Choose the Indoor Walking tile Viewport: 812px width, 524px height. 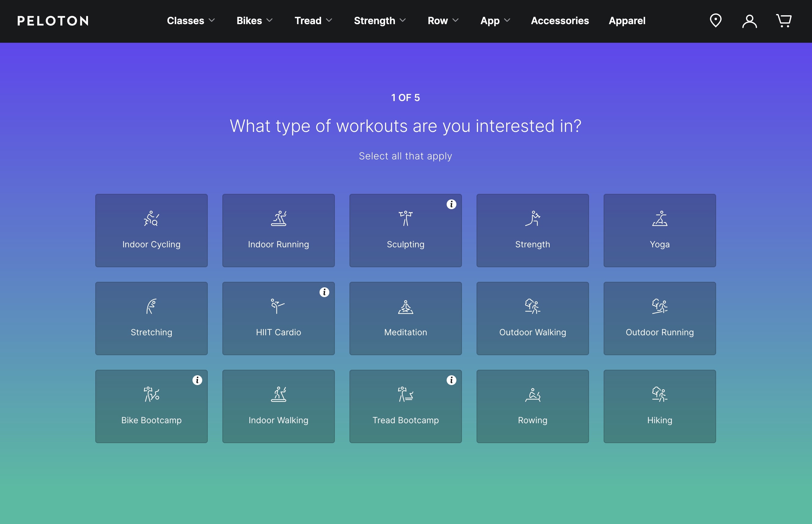coord(278,406)
